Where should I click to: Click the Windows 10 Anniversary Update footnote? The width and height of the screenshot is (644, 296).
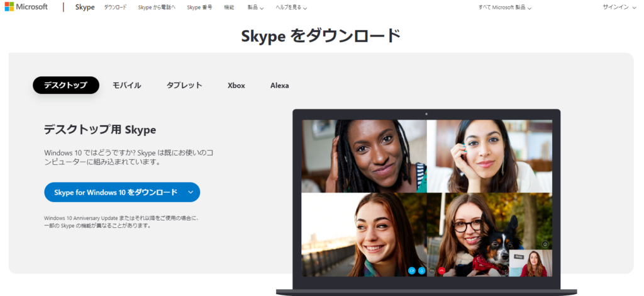pyautogui.click(x=121, y=222)
